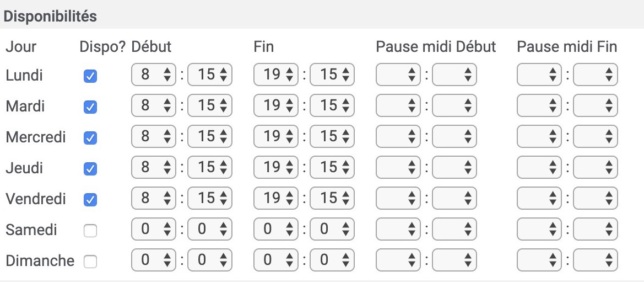Toggle the Jeudi availability checkbox
Viewport: 644px width, 282px height.
[90, 169]
